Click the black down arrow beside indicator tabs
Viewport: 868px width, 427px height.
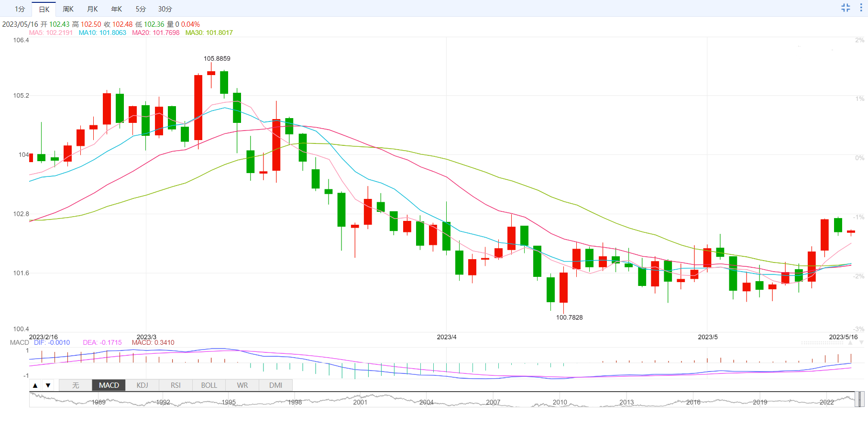coord(48,385)
